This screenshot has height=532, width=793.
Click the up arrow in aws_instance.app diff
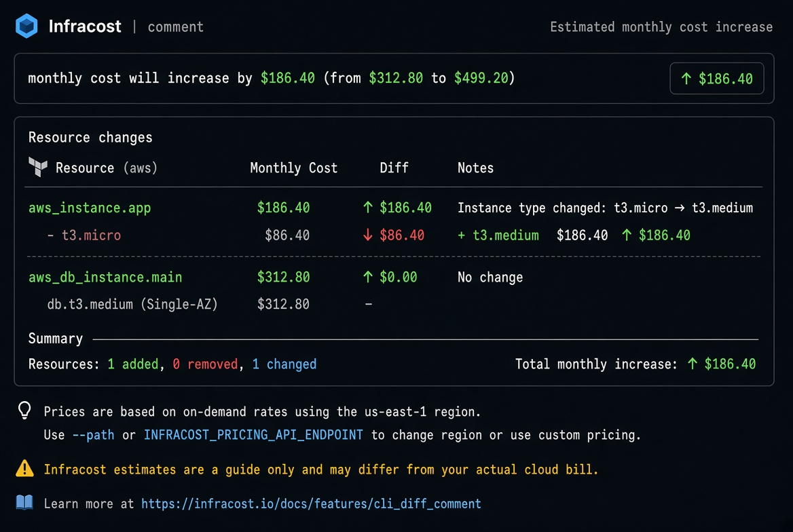pyautogui.click(x=368, y=208)
